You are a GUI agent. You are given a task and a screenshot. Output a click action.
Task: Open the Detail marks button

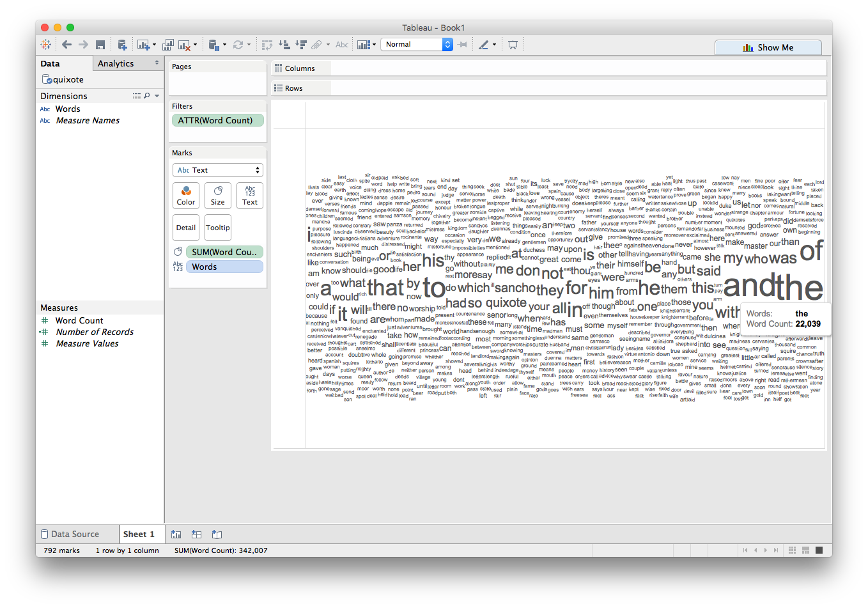pyautogui.click(x=186, y=228)
